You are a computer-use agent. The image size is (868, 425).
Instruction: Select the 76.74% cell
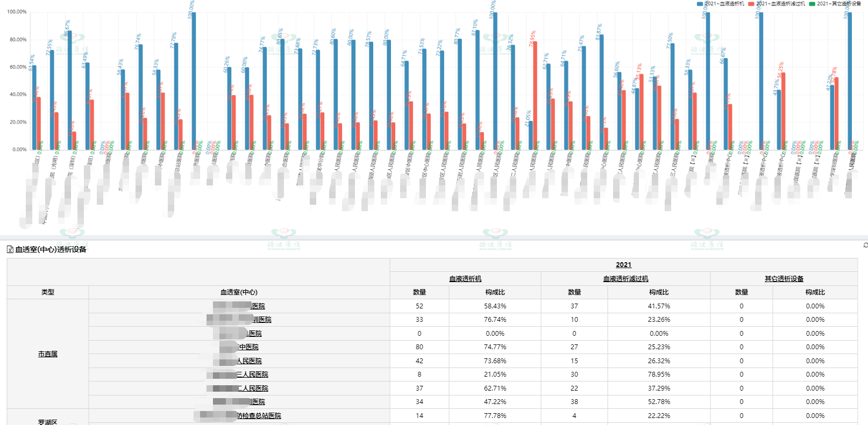495,320
